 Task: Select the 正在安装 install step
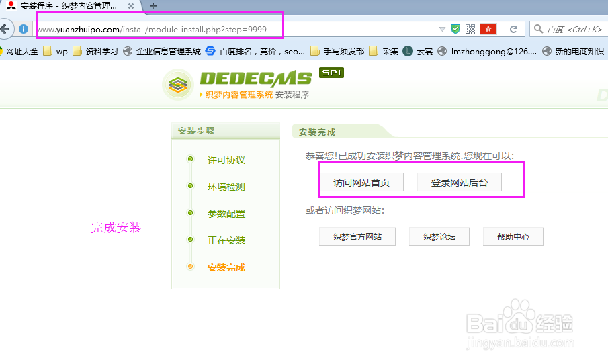(x=226, y=240)
